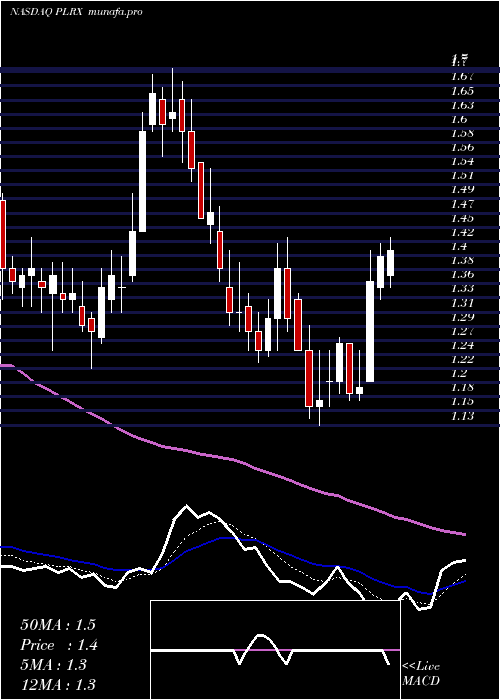Screen dimensions: 500x700
Task: Click the 1.18 price axis label
Action: [x=462, y=388]
